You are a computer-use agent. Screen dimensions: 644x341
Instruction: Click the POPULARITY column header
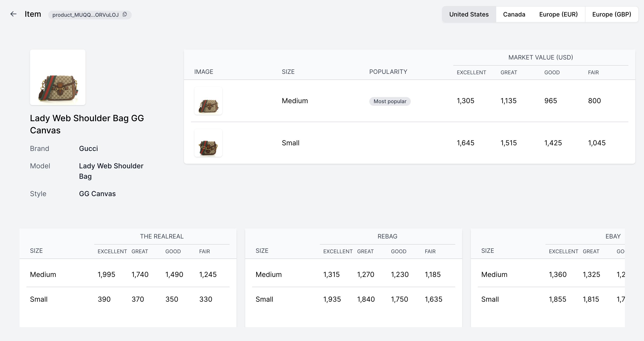[388, 72]
